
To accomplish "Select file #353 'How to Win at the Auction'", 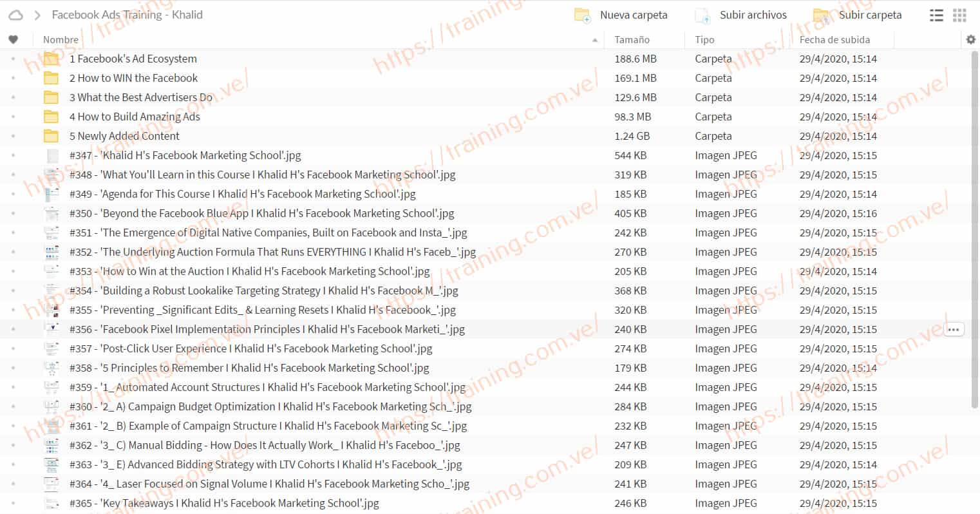I will click(x=250, y=271).
